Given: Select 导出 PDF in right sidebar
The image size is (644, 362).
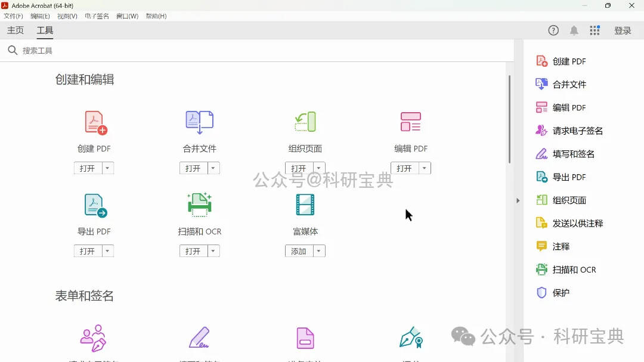Looking at the screenshot, I should tap(561, 177).
